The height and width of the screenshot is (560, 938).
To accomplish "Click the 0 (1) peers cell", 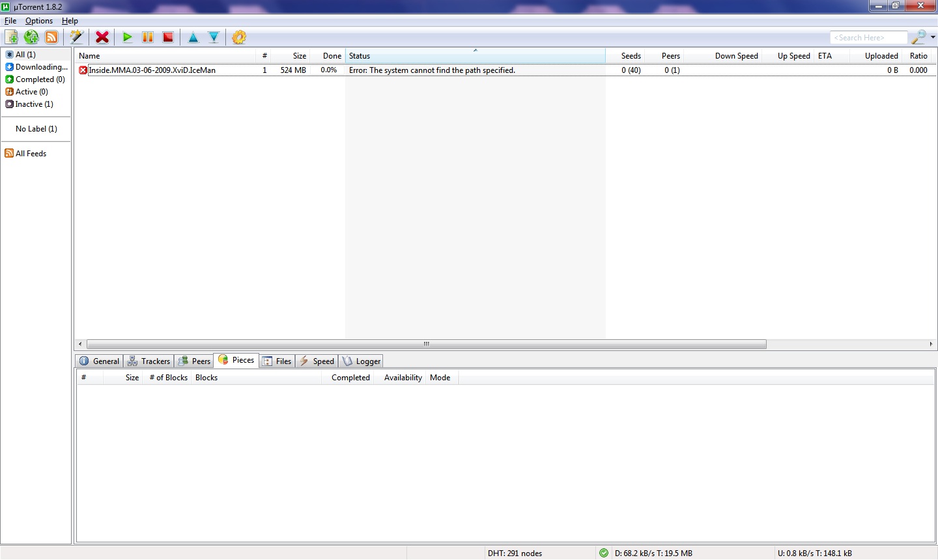I will pyautogui.click(x=672, y=70).
